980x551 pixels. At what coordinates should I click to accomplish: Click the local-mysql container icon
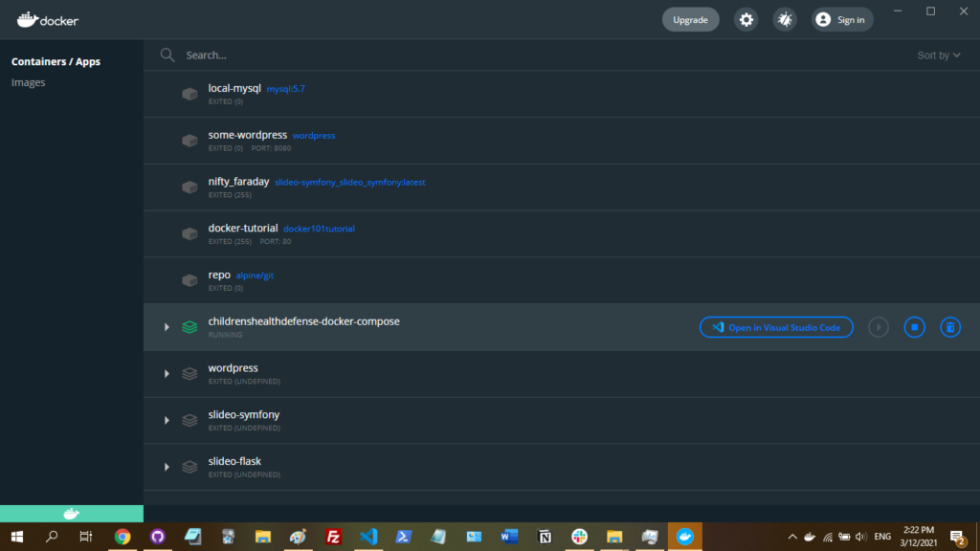[x=189, y=94]
